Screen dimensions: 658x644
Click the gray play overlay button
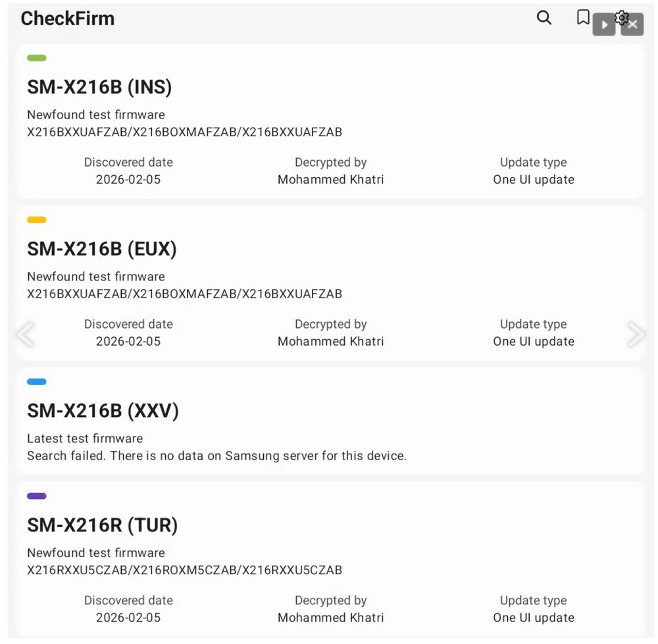(x=604, y=25)
